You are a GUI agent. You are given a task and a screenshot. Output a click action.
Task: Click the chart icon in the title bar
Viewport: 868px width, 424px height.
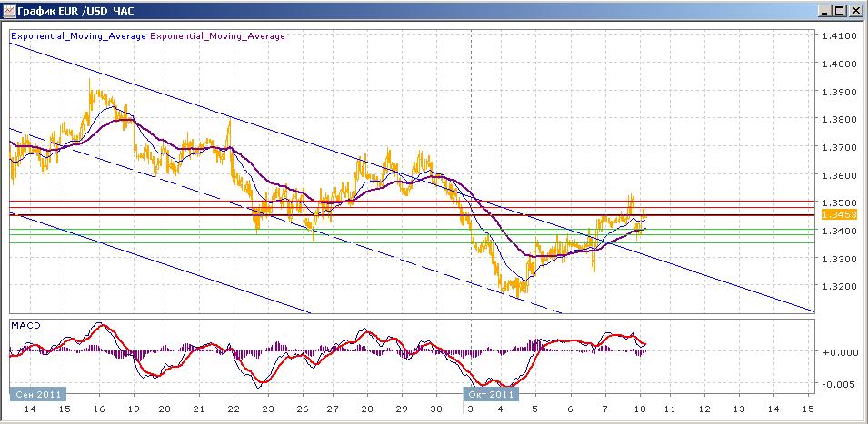pos(9,11)
